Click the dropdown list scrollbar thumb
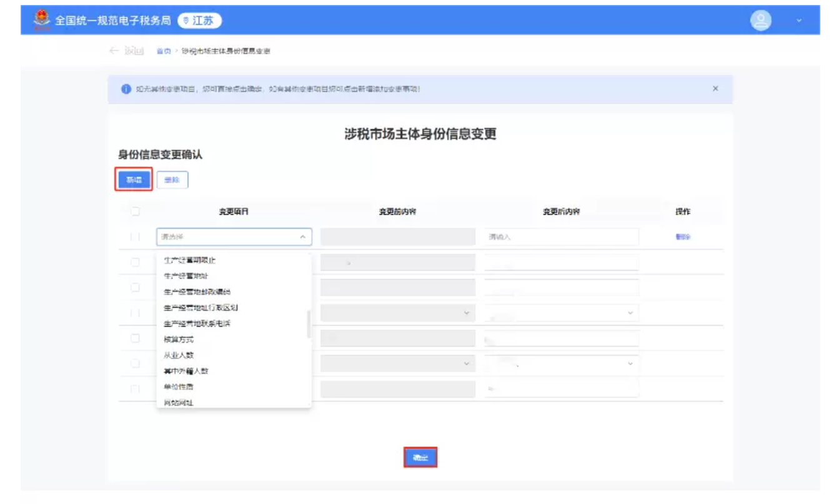 point(309,324)
